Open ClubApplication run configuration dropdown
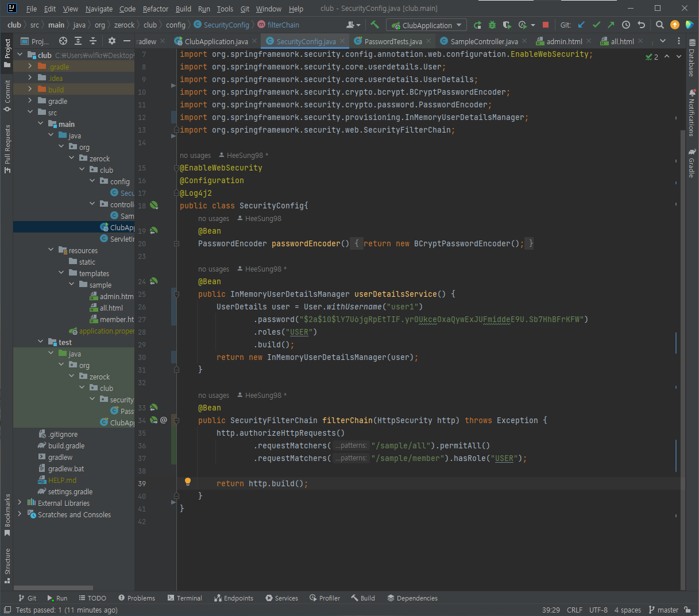 tap(427, 25)
